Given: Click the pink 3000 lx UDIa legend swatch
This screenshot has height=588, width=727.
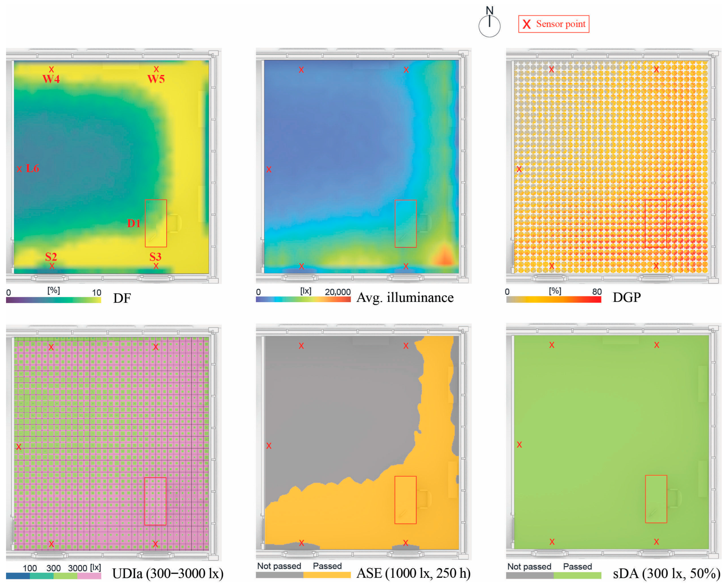Looking at the screenshot, I should 89,576.
